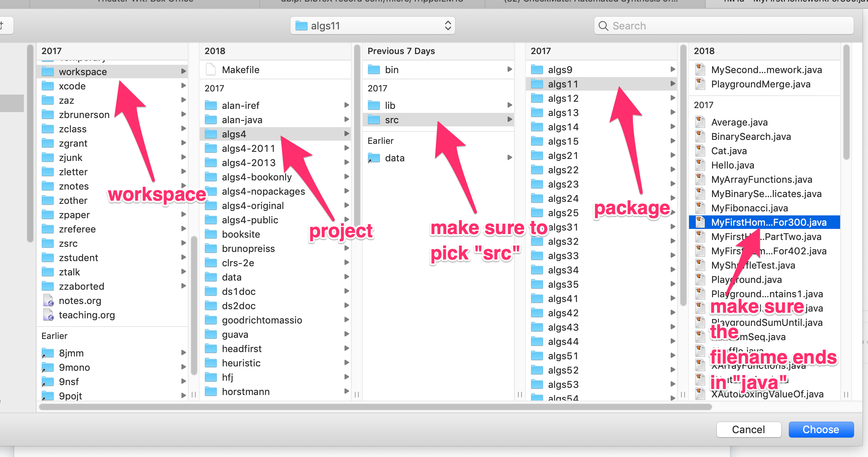Click the notes.org file icon

point(48,301)
